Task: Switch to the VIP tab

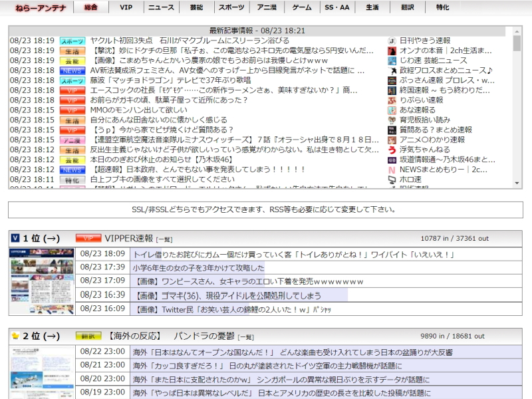Action: click(126, 7)
